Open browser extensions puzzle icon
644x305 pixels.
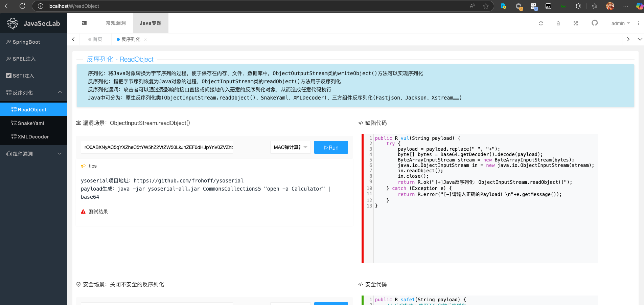(x=578, y=6)
